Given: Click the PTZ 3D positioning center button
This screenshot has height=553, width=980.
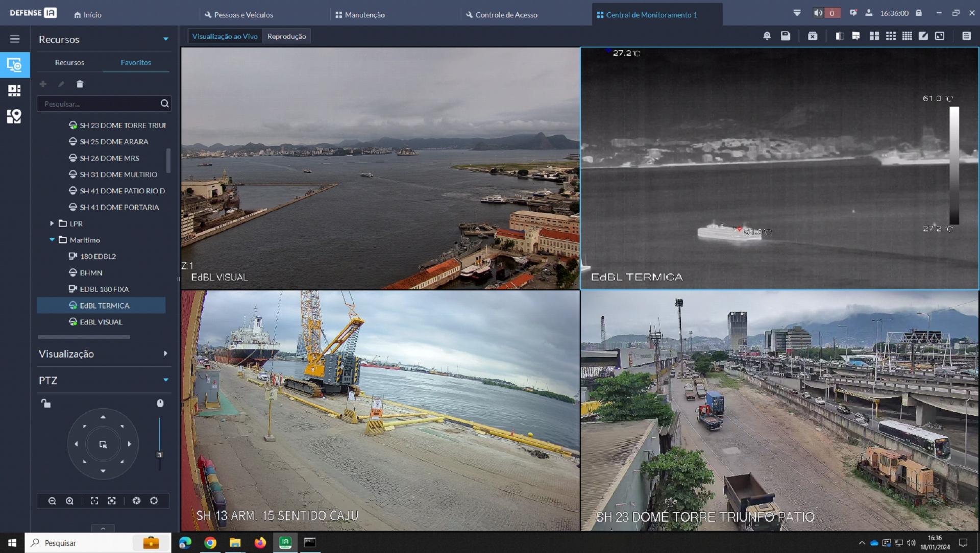Looking at the screenshot, I should point(103,444).
